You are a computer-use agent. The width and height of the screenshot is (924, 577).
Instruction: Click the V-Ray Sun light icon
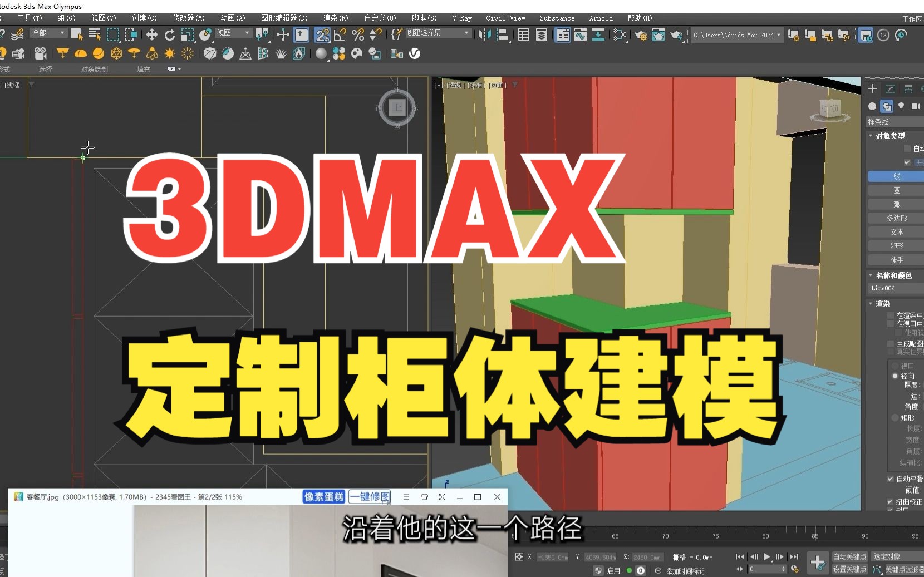click(170, 53)
